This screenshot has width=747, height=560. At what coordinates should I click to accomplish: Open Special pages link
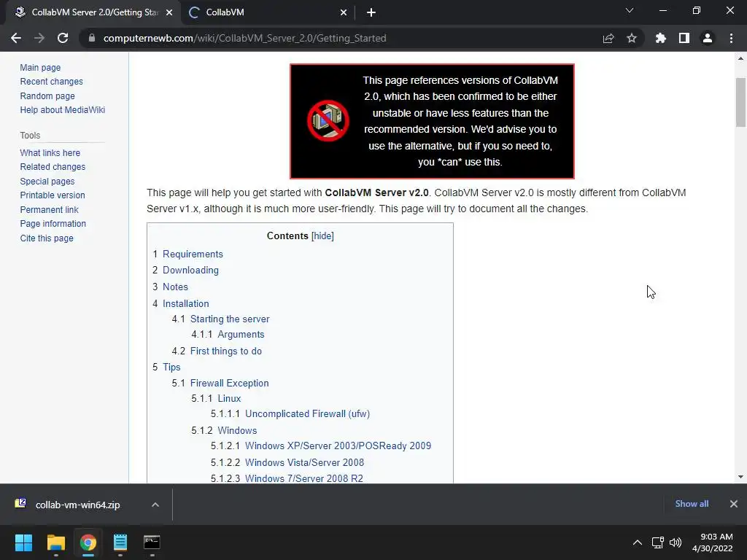(x=47, y=182)
